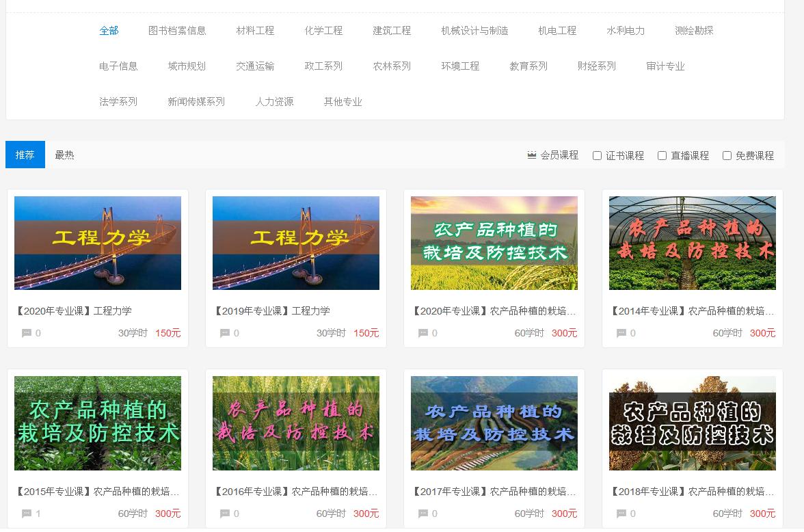This screenshot has height=532, width=804.
Task: Select title 【2017年专业课】农产品种植的栽培
Action: 494,492
